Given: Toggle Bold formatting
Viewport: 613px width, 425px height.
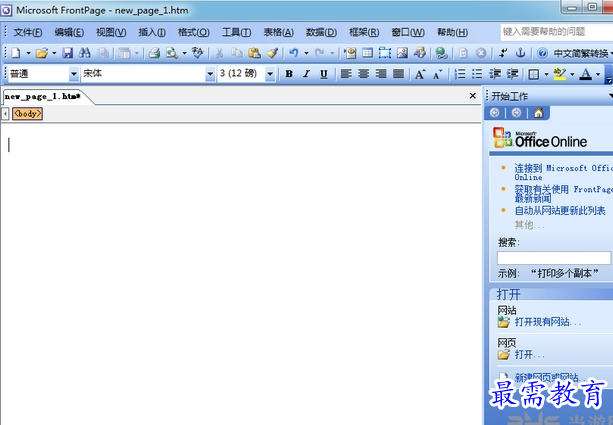Looking at the screenshot, I should pyautogui.click(x=289, y=74).
